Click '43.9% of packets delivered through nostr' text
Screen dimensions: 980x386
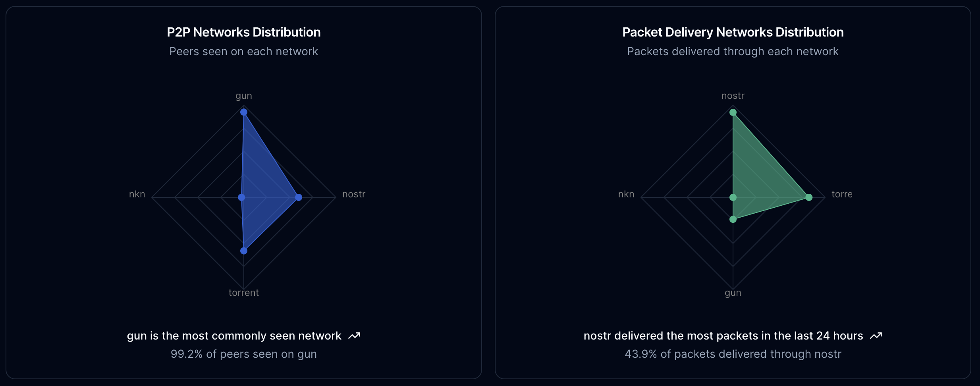coord(733,354)
